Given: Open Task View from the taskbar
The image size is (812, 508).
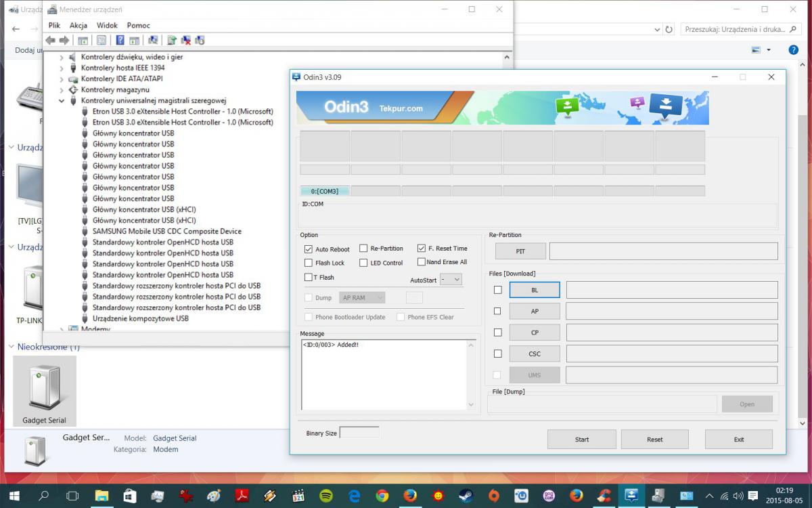Looking at the screenshot, I should [72, 496].
